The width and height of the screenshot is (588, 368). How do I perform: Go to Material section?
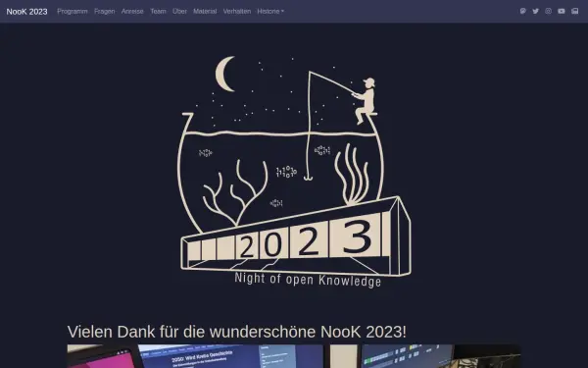205,11
